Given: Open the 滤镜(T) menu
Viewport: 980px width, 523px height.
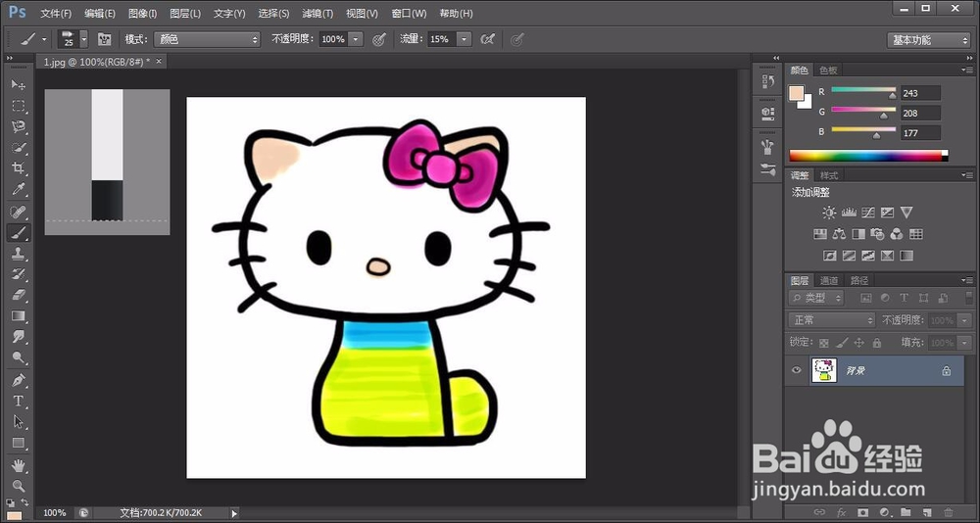Looking at the screenshot, I should coord(318,13).
